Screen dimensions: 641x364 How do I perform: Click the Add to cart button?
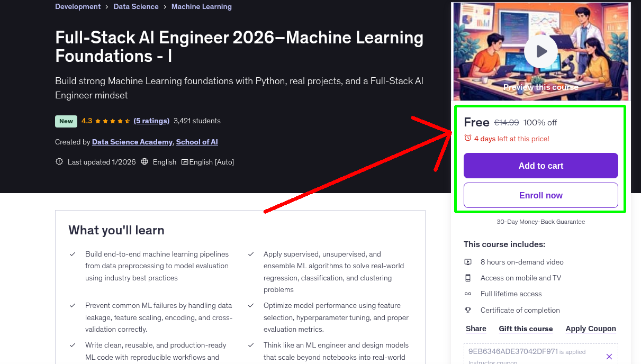[540, 166]
